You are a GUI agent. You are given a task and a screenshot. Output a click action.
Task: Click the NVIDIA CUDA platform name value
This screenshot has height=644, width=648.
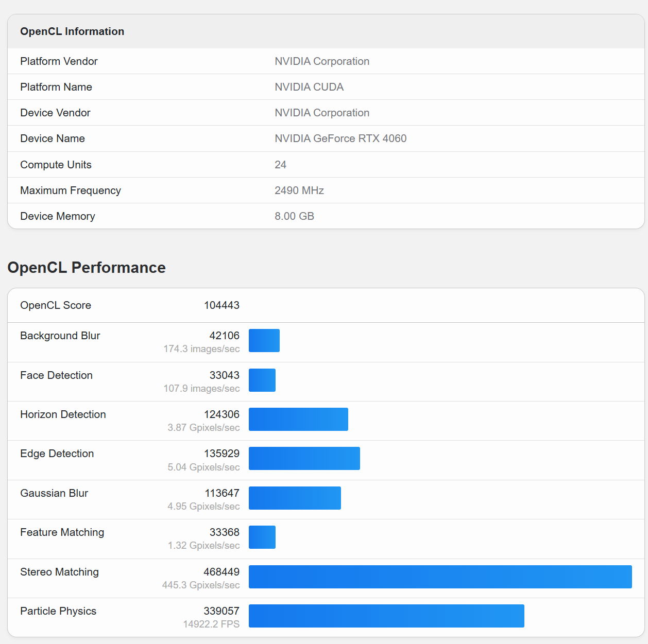click(309, 87)
